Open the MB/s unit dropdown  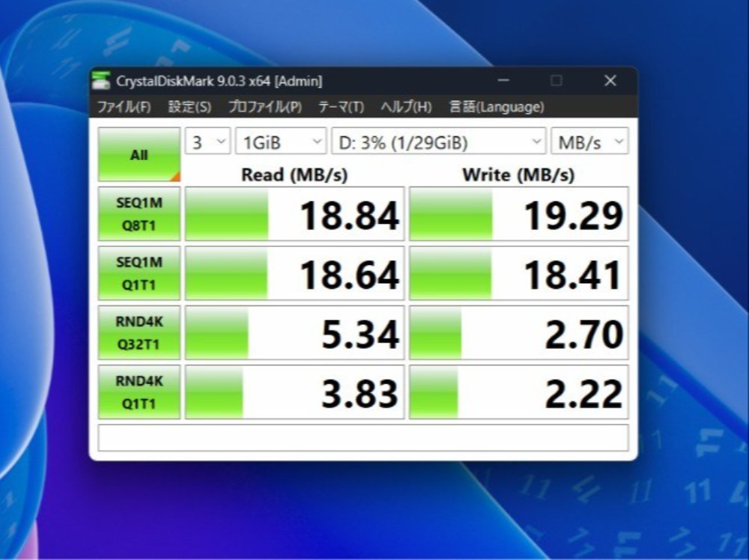(590, 141)
